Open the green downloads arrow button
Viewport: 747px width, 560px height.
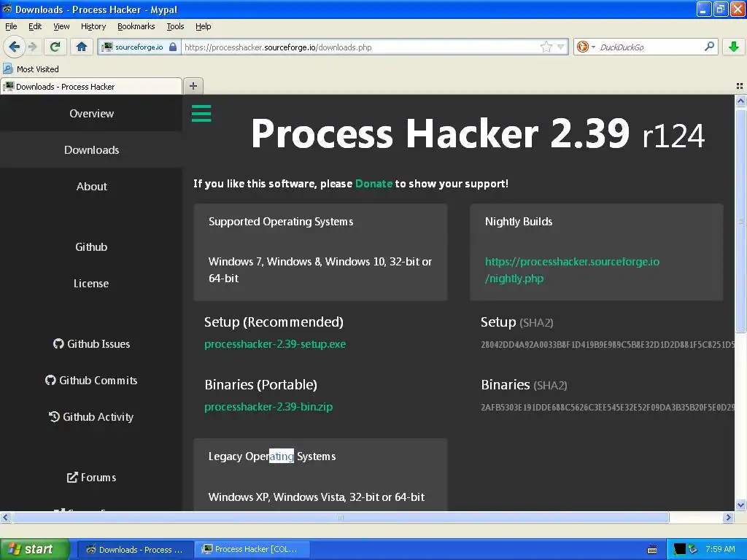(734, 47)
